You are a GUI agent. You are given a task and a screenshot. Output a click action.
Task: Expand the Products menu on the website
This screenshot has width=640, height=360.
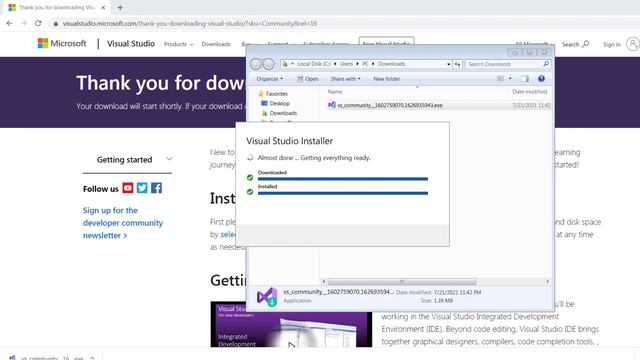[178, 44]
